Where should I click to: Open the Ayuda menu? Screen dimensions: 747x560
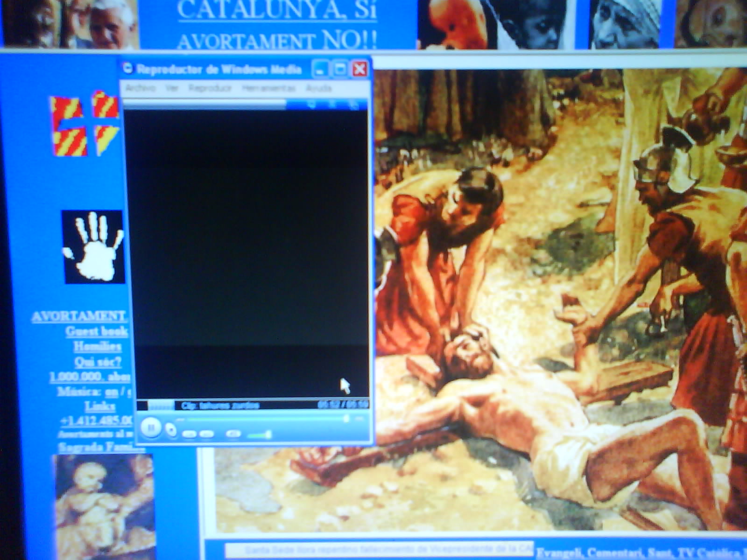coord(318,88)
